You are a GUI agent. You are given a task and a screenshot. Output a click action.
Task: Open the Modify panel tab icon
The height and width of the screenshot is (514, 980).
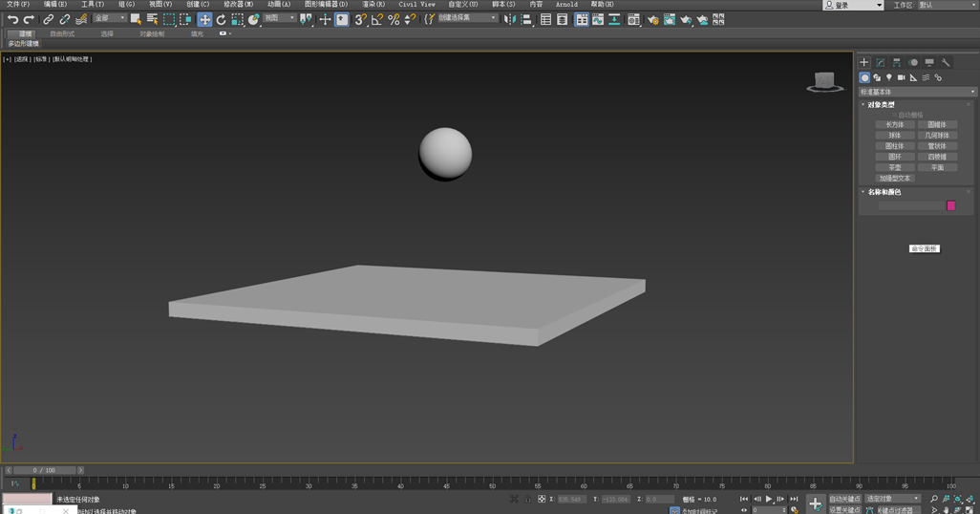pyautogui.click(x=880, y=63)
